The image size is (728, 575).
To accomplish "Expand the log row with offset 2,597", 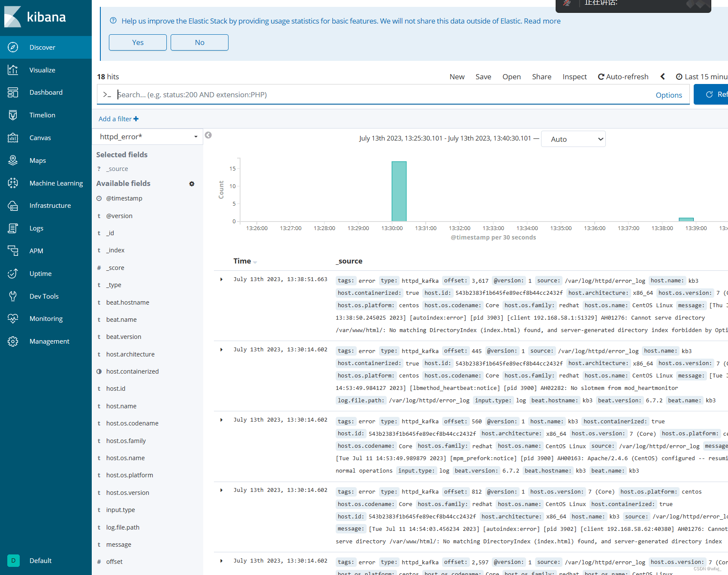I will 222,561.
